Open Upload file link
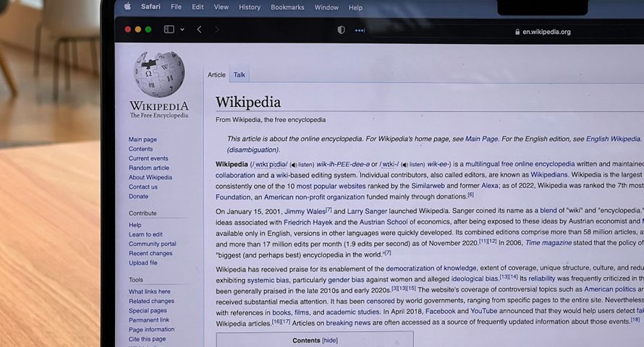The image size is (644, 347). [143, 262]
